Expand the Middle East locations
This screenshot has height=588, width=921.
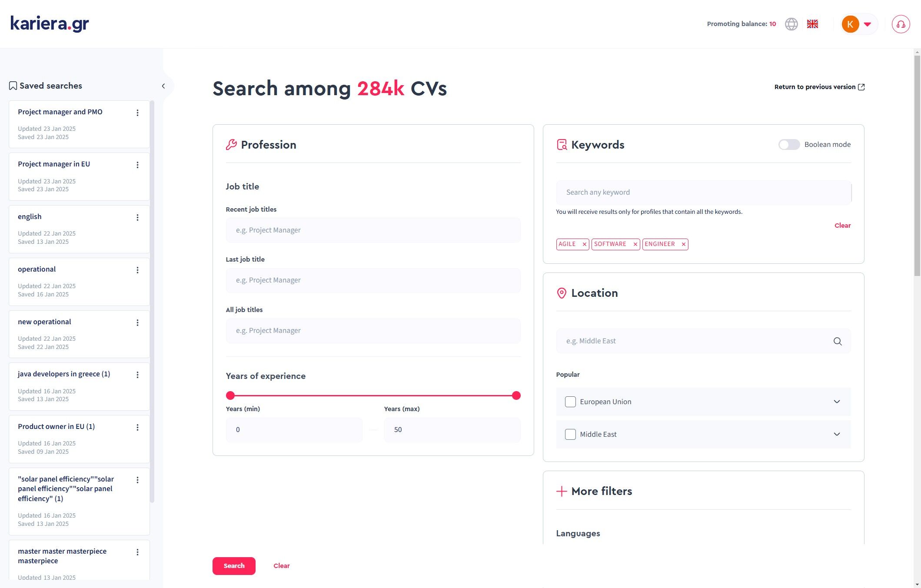[837, 434]
